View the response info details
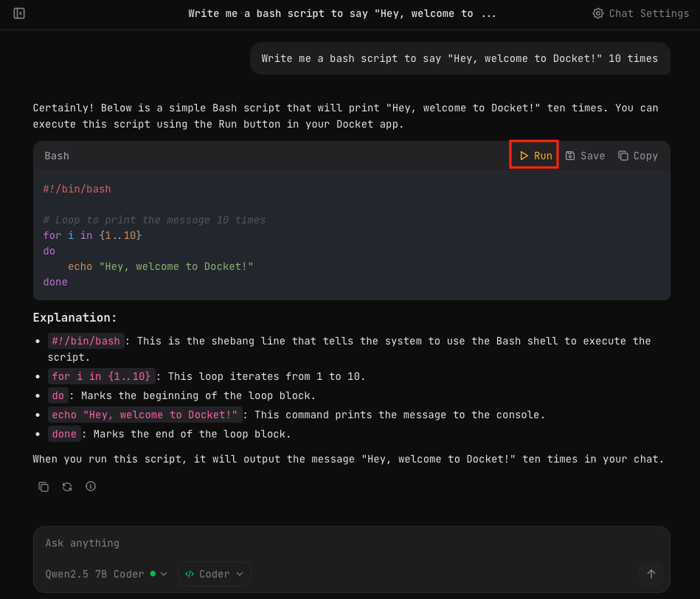 pyautogui.click(x=90, y=486)
